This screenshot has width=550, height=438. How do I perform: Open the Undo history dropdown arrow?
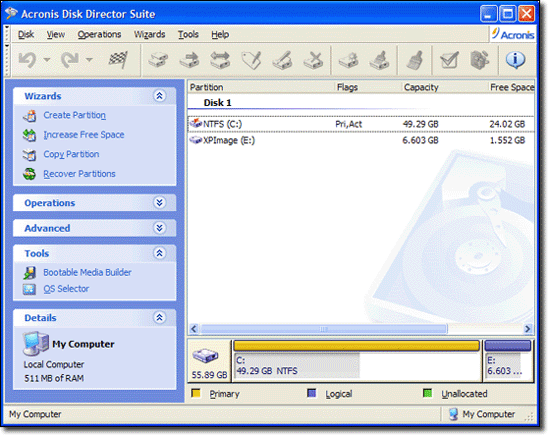(47, 60)
